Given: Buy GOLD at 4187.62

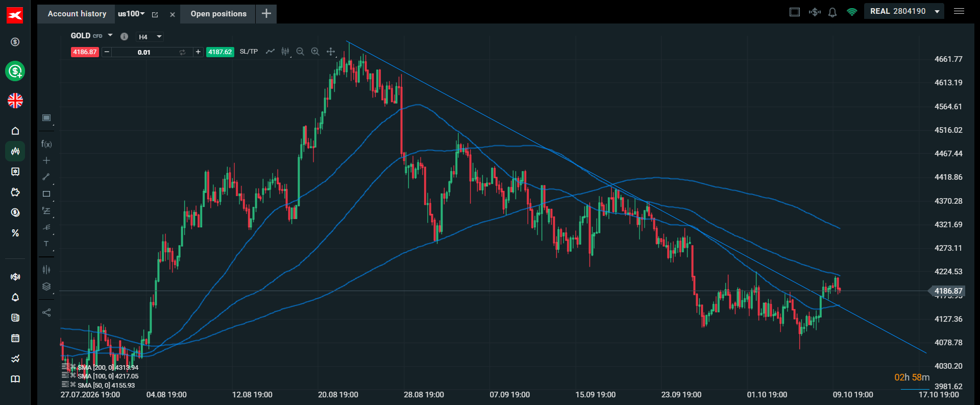Looking at the screenshot, I should 220,52.
